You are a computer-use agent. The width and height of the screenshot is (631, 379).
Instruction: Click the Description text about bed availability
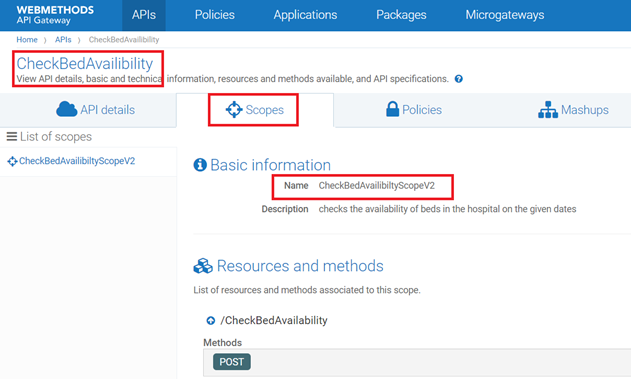point(447,209)
